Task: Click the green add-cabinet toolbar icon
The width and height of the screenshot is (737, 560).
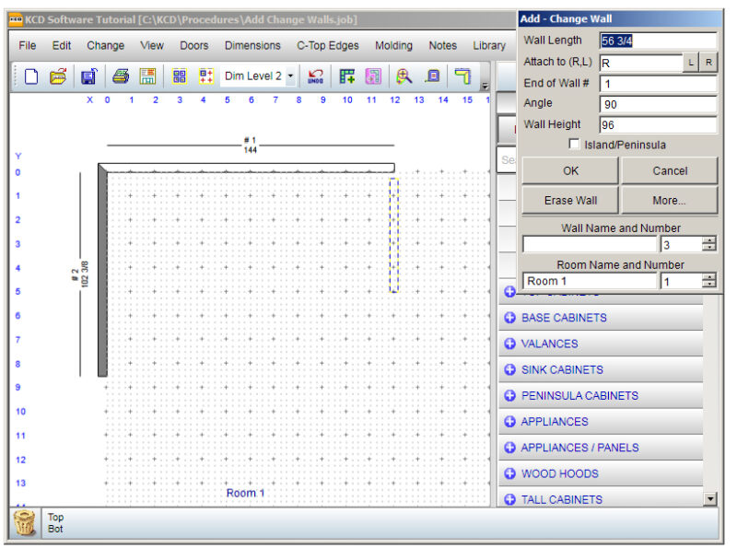Action: [x=346, y=76]
